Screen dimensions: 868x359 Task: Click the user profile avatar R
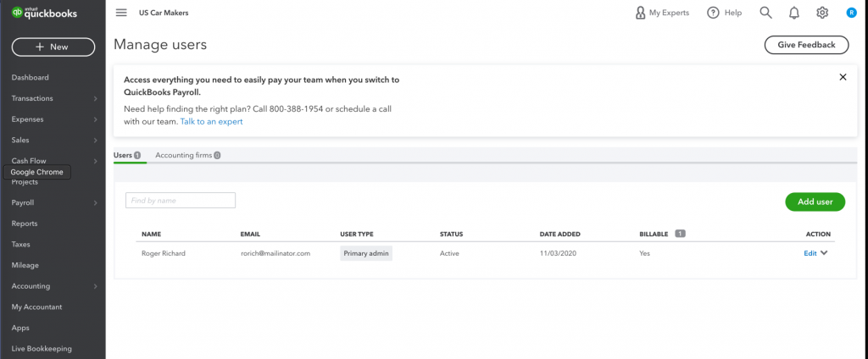[851, 13]
